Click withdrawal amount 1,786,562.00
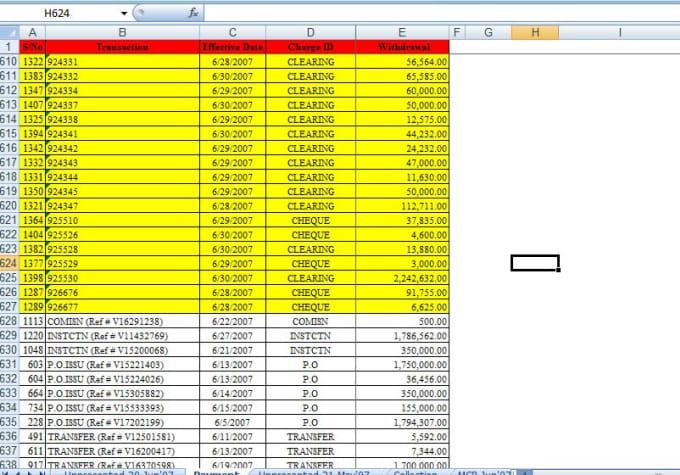 coord(402,336)
